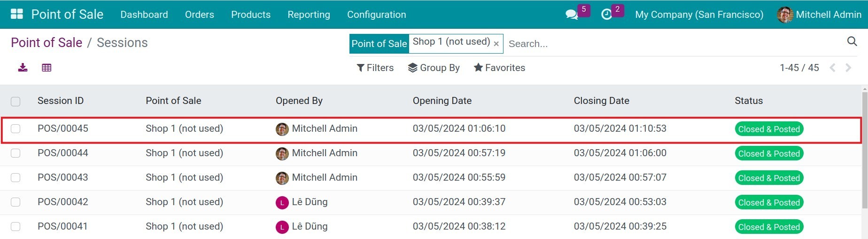Go to previous page arrow in pager
The height and width of the screenshot is (239, 868).
click(832, 68)
